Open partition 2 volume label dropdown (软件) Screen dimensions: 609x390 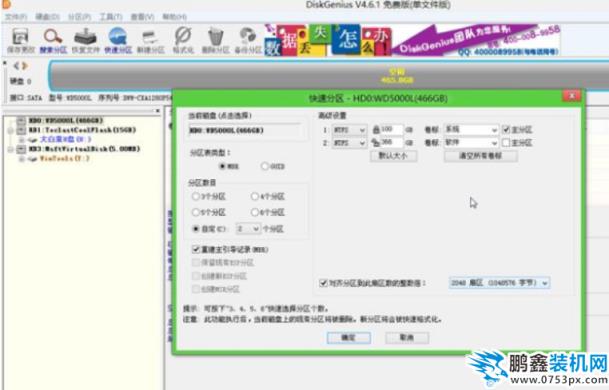pyautogui.click(x=472, y=143)
